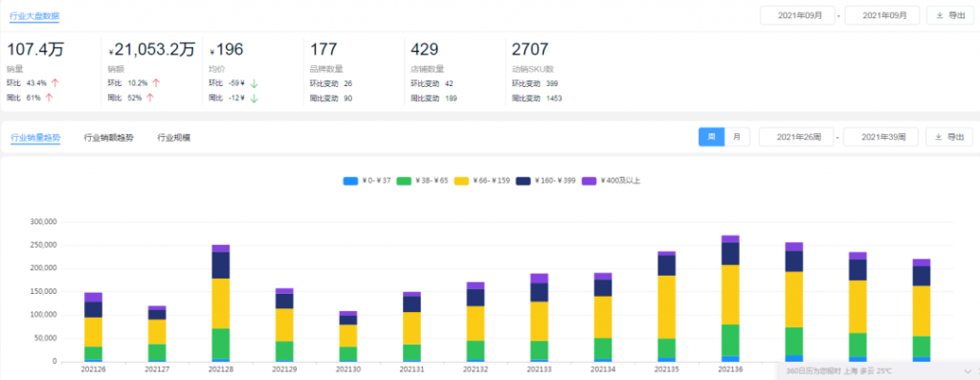Toggle the ¥160-¥399 navy legend series
The image size is (980, 380).
pyautogui.click(x=546, y=181)
